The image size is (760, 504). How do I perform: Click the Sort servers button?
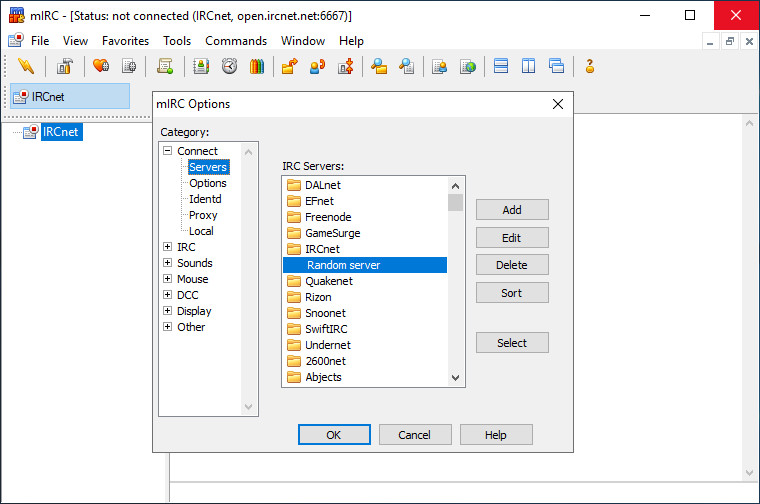coord(512,293)
